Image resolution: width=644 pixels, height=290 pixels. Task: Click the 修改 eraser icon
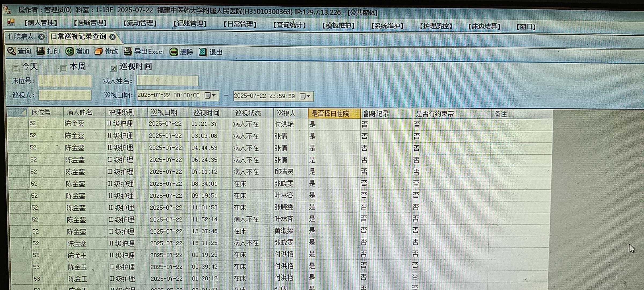point(98,52)
